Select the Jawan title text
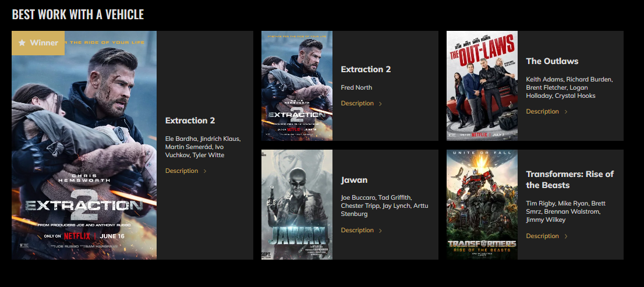The height and width of the screenshot is (287, 644). click(x=354, y=180)
